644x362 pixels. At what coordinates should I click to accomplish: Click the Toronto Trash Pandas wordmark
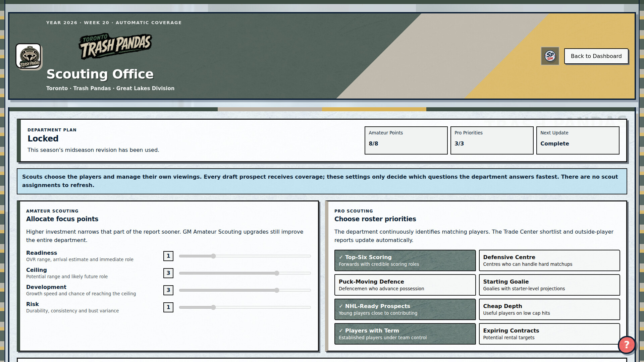[x=115, y=46]
